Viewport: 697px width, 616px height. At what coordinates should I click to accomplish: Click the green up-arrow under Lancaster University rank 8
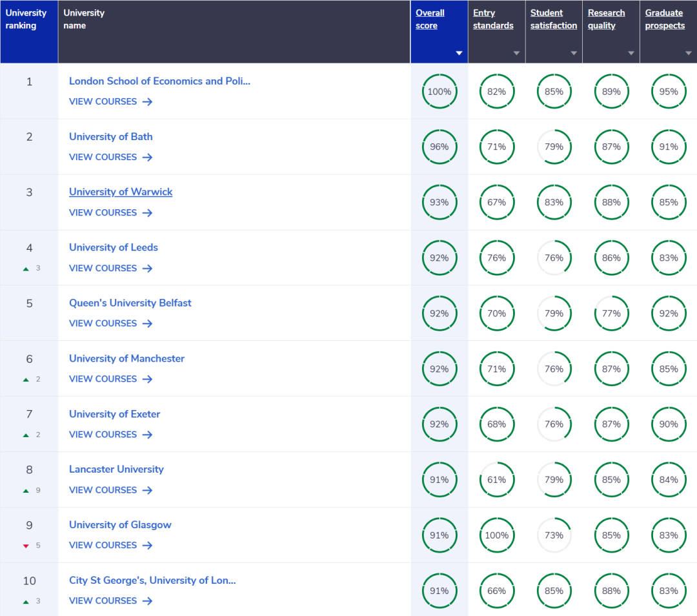pyautogui.click(x=26, y=491)
